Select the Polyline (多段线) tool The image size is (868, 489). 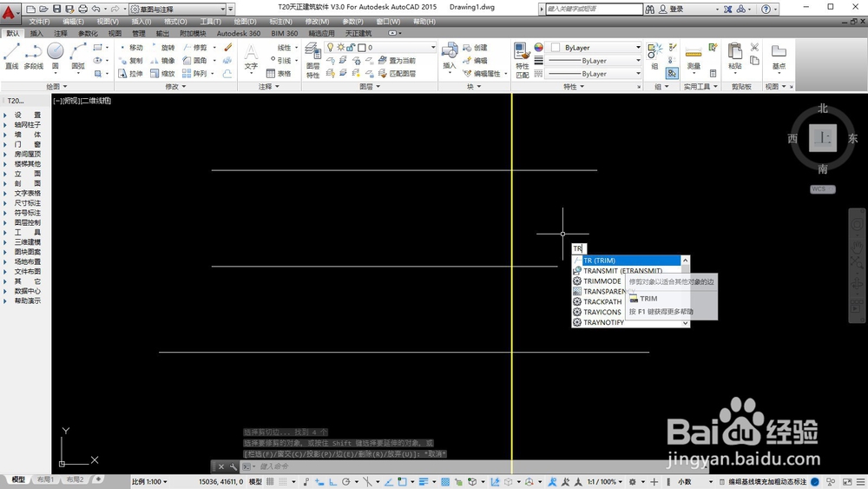[x=34, y=56]
